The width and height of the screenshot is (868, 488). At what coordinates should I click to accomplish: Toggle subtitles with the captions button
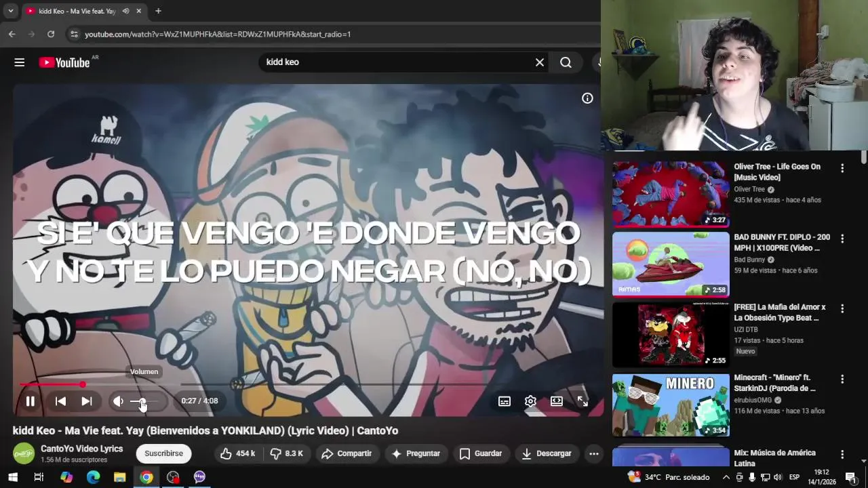click(x=505, y=401)
